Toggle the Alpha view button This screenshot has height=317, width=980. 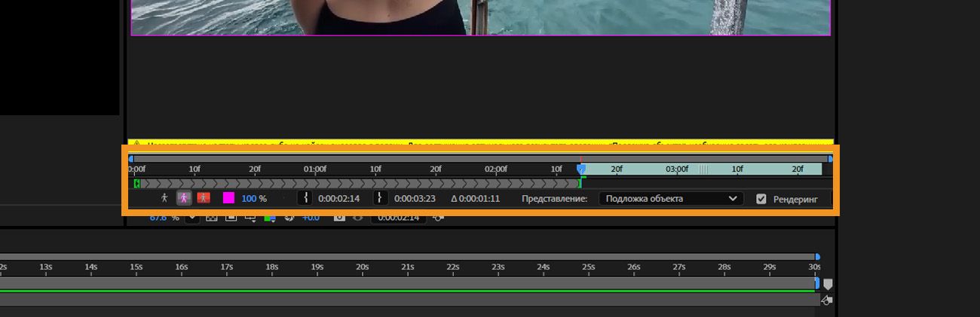[x=164, y=198]
